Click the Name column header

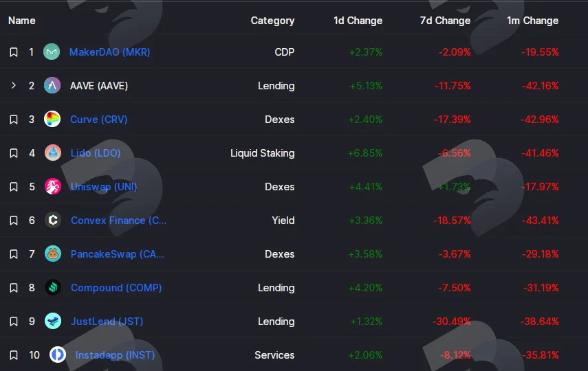(x=22, y=21)
